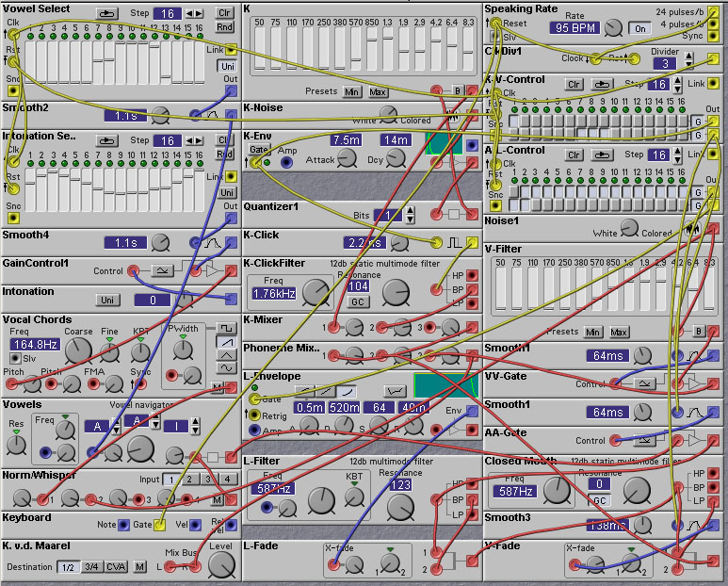Viewport: 728px width, 586px height.
Task: Click the Max preset button in V-Filter
Action: [618, 332]
